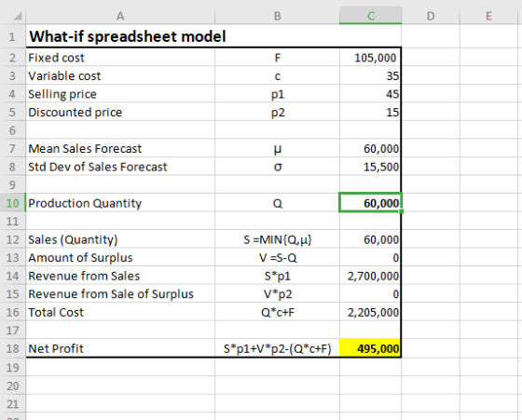Click the Total Cost value 2,205,000
The width and height of the screenshot is (522, 420).
point(371,312)
